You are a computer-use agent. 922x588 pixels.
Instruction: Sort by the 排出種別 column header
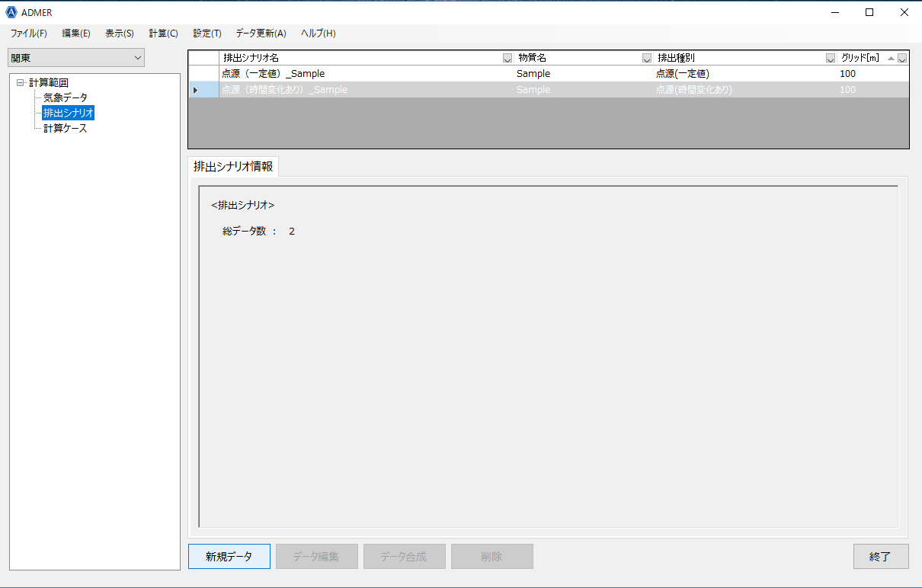676,58
